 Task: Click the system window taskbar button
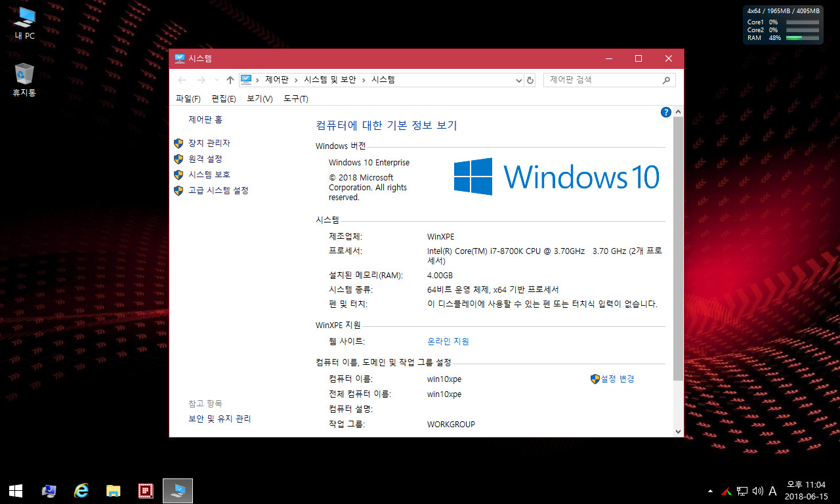click(x=178, y=490)
